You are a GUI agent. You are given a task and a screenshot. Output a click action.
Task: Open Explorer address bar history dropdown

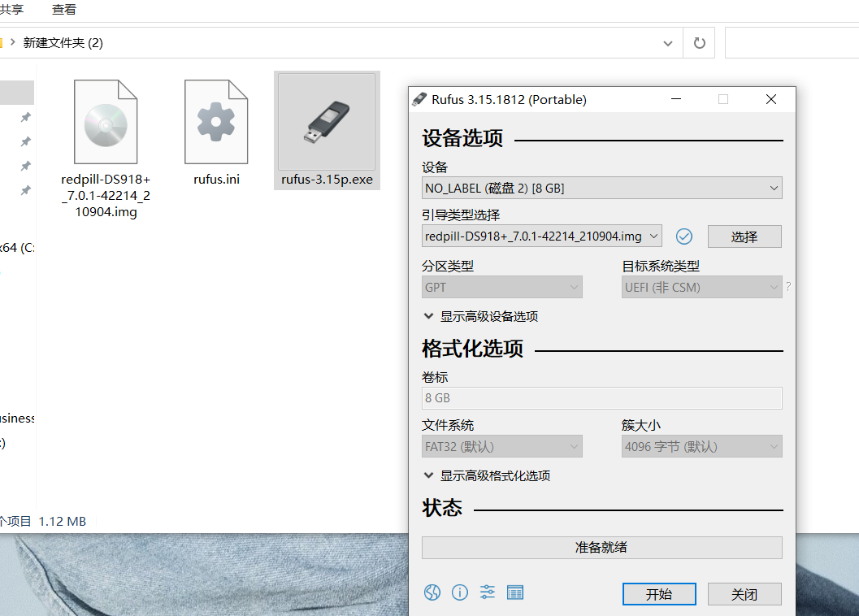pos(668,43)
